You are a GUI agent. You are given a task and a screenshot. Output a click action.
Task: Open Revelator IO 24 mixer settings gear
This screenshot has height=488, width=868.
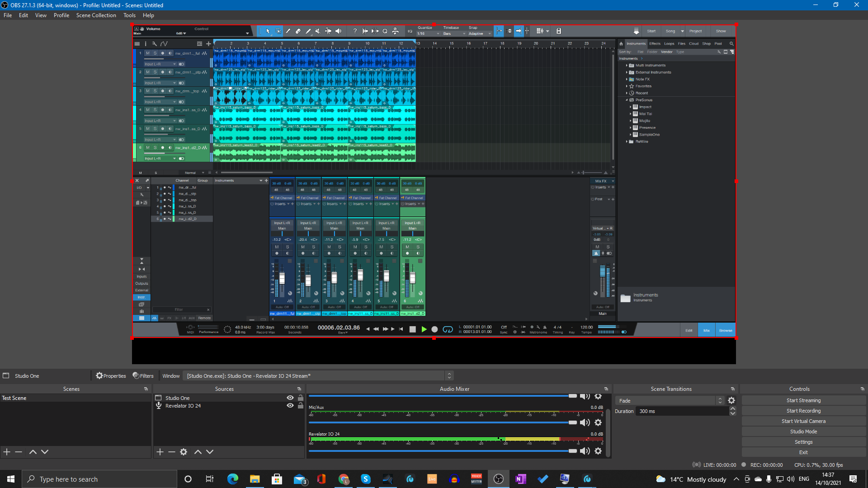coord(598,451)
